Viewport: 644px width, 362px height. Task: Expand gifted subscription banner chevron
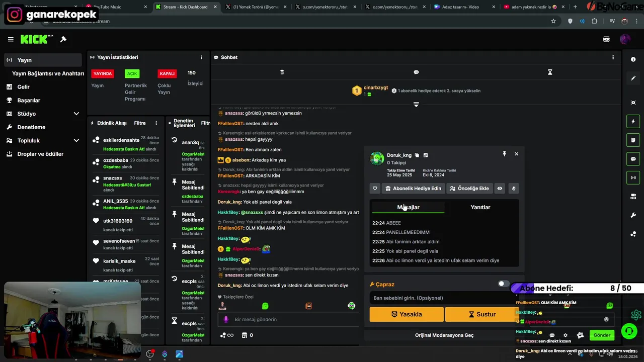(x=416, y=104)
